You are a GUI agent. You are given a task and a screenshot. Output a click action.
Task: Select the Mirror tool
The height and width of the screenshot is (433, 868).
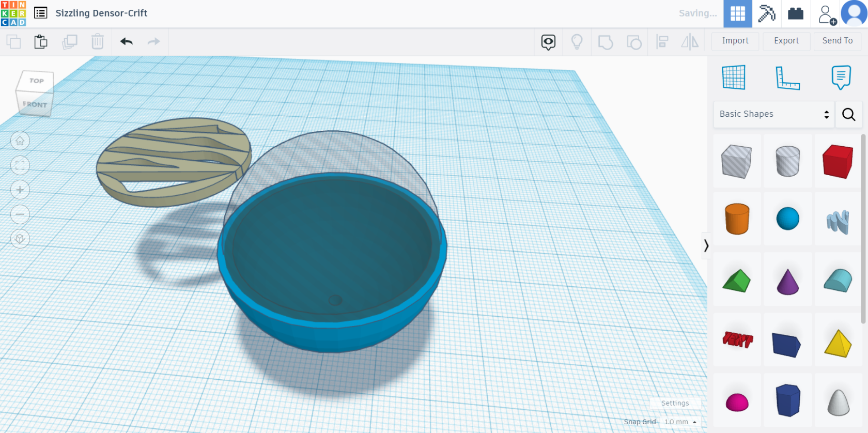690,41
